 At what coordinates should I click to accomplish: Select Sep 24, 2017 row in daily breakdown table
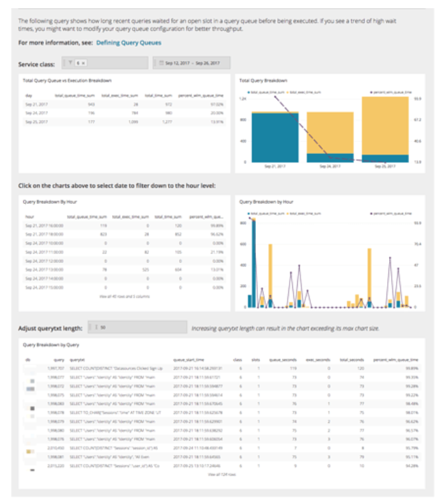click(124, 113)
